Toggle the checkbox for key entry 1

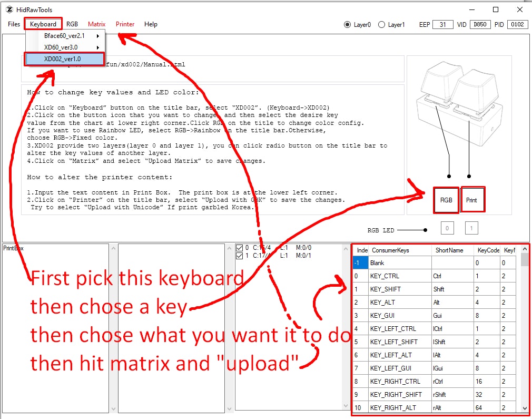point(240,256)
